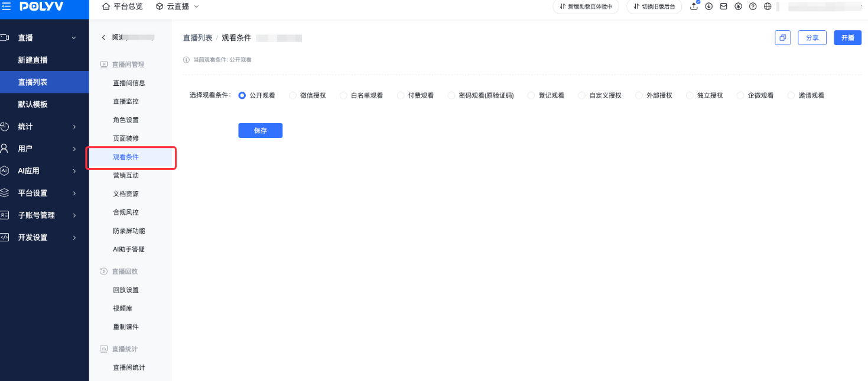This screenshot has height=381, width=868.
Task: Click the home icon next to 平台总览
Action: click(x=106, y=7)
